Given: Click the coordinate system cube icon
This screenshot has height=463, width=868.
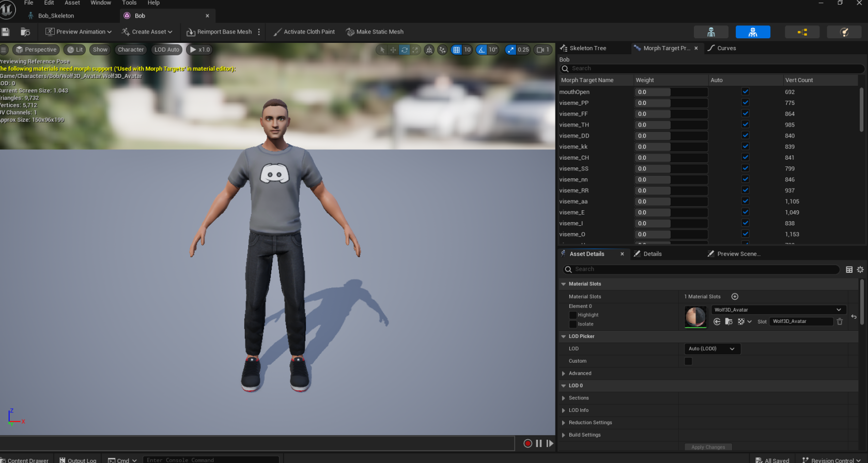Looking at the screenshot, I should click(429, 50).
